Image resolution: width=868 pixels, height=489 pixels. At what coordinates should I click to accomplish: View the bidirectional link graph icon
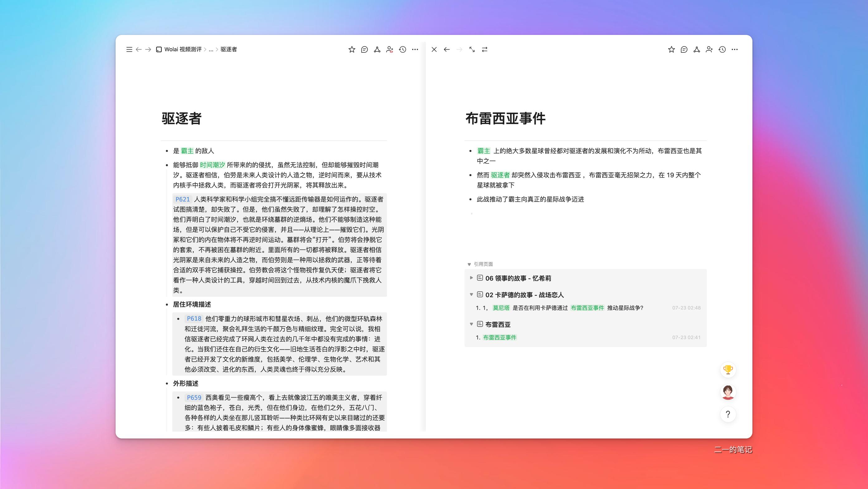pos(377,49)
